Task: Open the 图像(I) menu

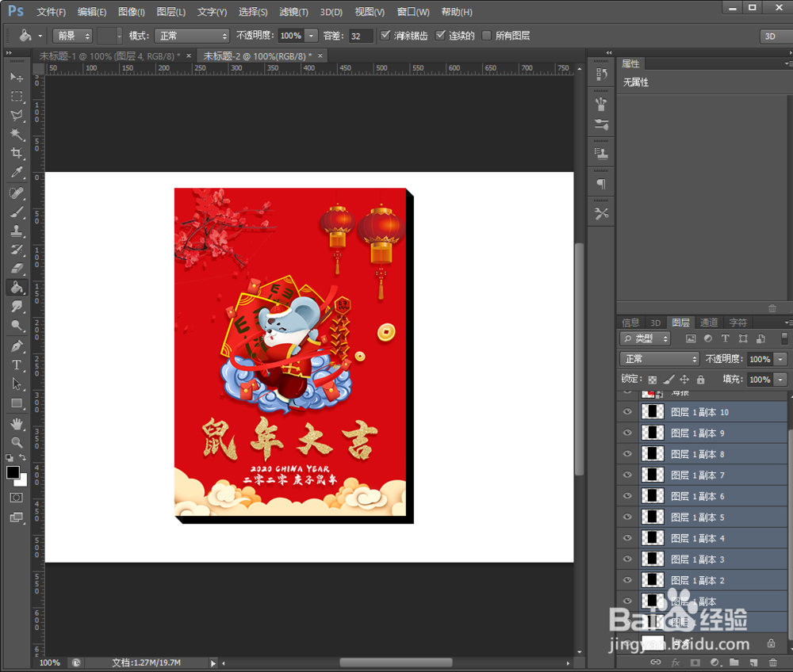Action: click(131, 12)
